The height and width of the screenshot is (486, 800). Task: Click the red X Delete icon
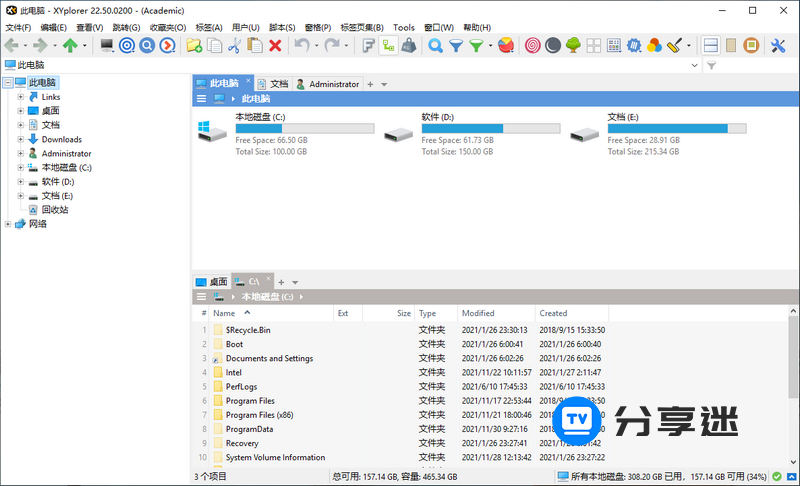[275, 45]
